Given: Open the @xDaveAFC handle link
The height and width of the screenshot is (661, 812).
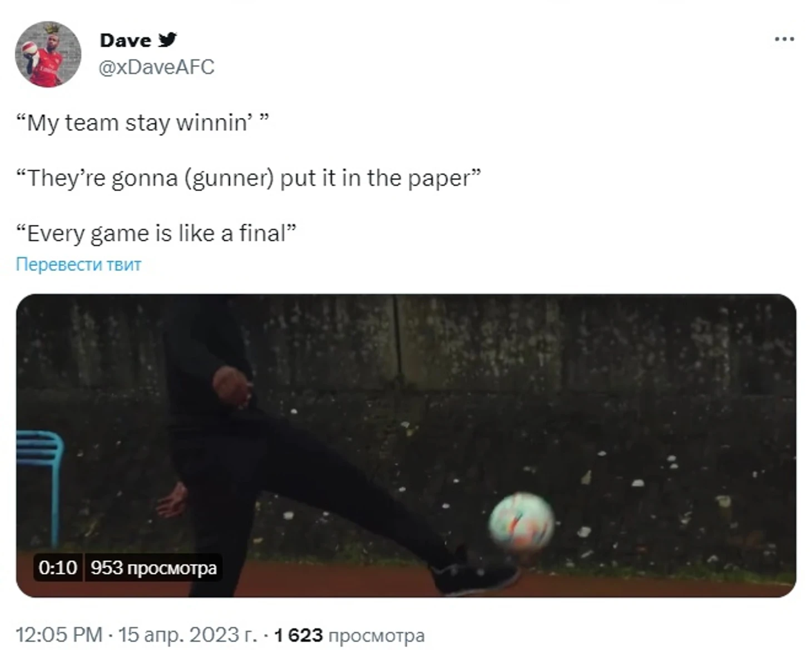Looking at the screenshot, I should pyautogui.click(x=156, y=67).
